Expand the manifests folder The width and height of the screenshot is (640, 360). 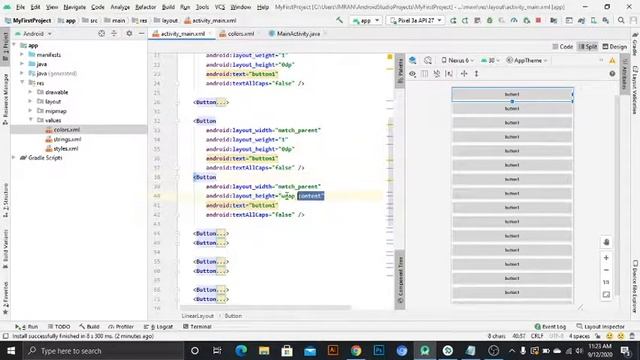22,55
